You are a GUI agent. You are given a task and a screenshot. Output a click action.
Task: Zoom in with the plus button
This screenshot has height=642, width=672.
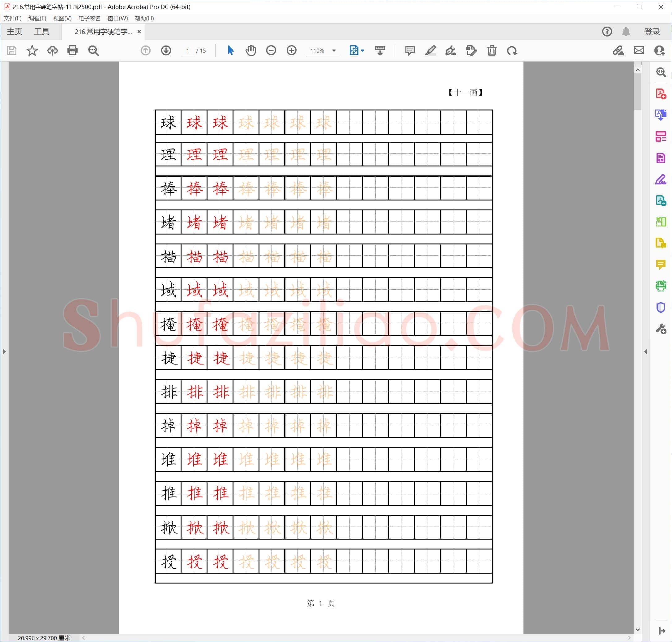click(292, 51)
